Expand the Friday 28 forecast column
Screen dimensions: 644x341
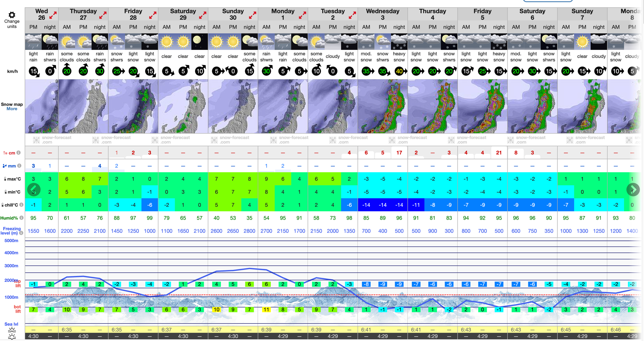(153, 15)
